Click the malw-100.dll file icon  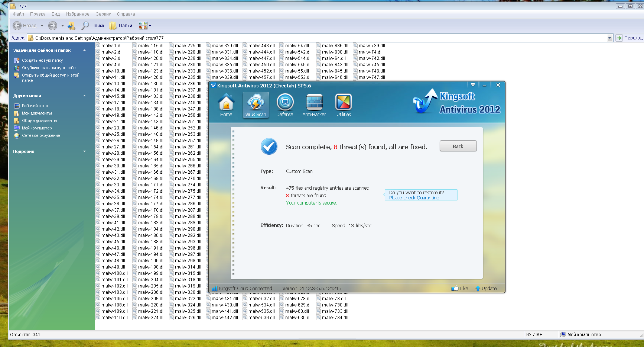(98, 273)
